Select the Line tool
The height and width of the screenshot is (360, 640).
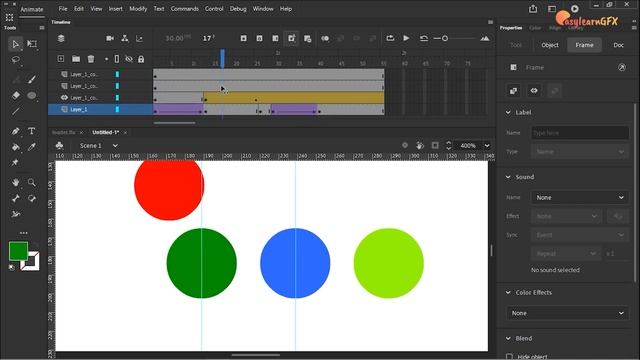pyautogui.click(x=16, y=111)
